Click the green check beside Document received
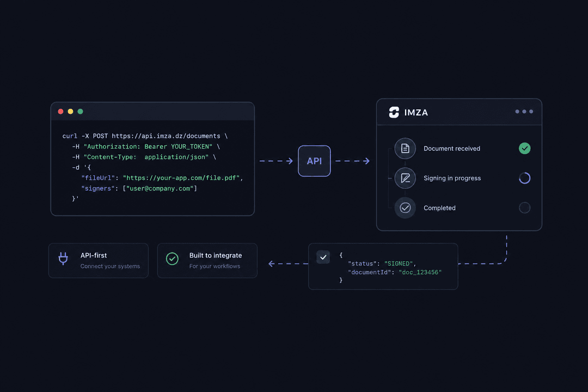Screen dimensions: 588x392 pyautogui.click(x=524, y=148)
